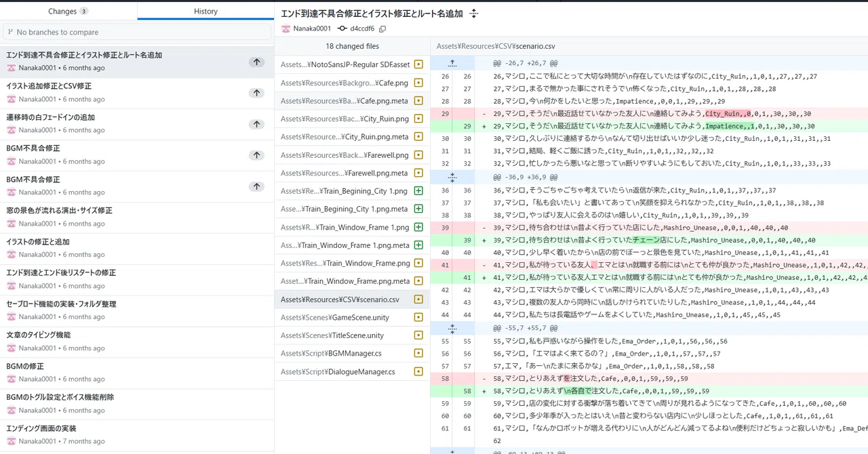Expand diff context at hunk -55,7
Screen dimensions: 868x454
pyautogui.click(x=452, y=328)
